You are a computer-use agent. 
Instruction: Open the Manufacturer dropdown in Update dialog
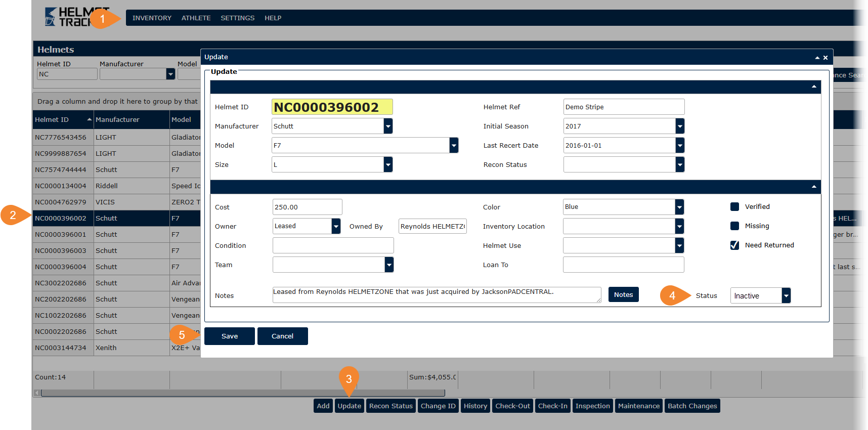click(388, 126)
